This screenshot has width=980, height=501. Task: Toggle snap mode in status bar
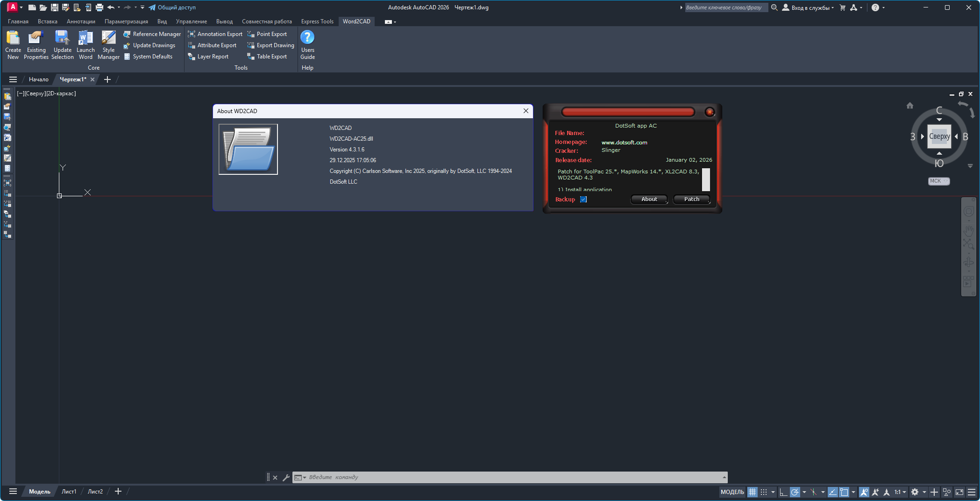pos(764,492)
